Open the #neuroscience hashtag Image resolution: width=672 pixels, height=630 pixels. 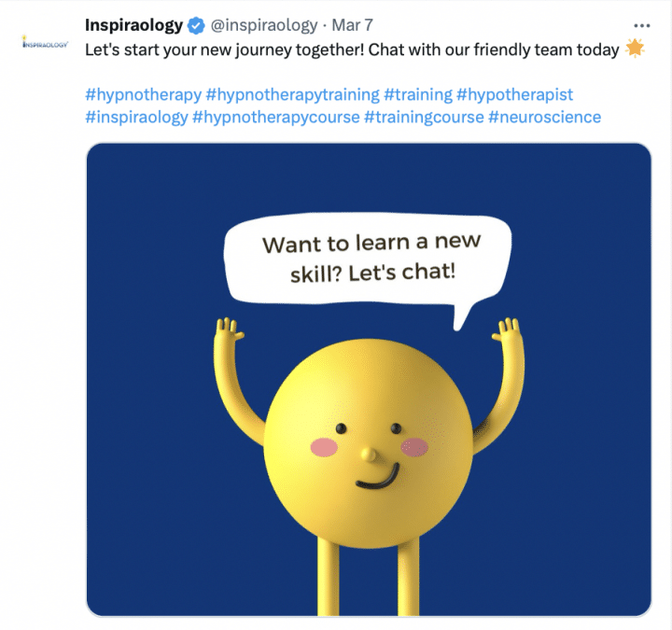tap(545, 117)
